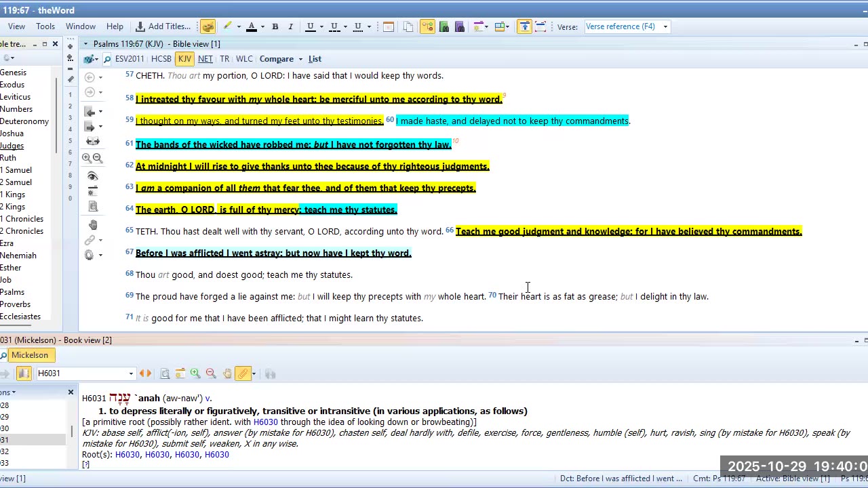
Task: Select Genesis in the Bible tree
Action: coord(13,73)
